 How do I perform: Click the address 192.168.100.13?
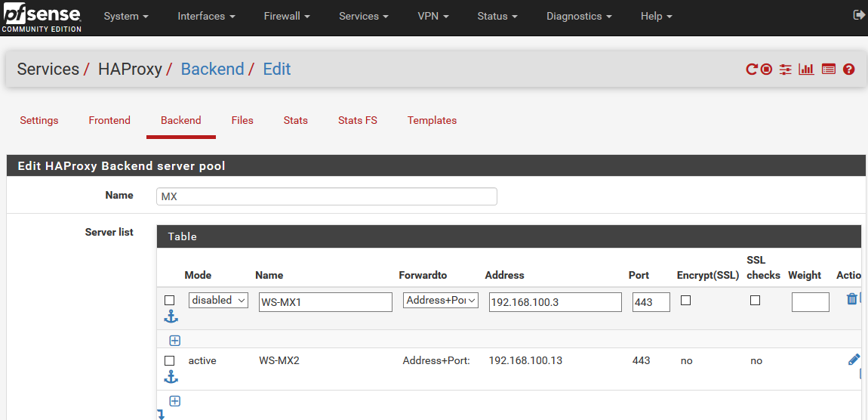pyautogui.click(x=525, y=361)
